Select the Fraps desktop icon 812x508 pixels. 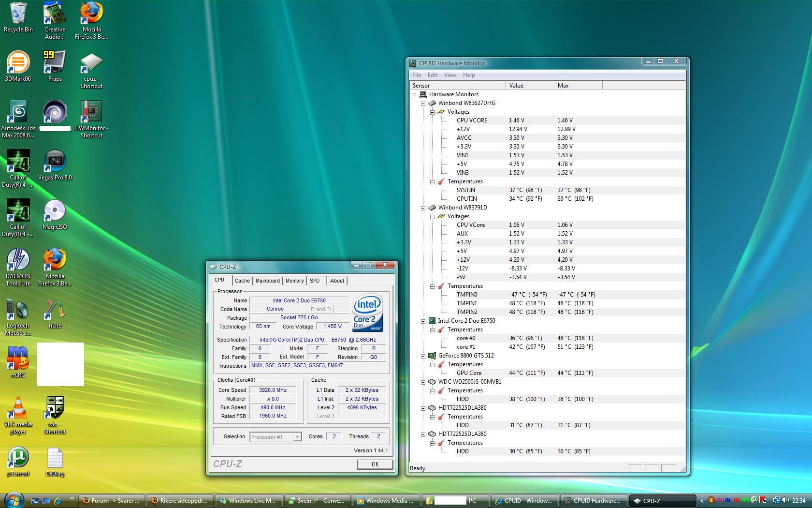point(55,66)
